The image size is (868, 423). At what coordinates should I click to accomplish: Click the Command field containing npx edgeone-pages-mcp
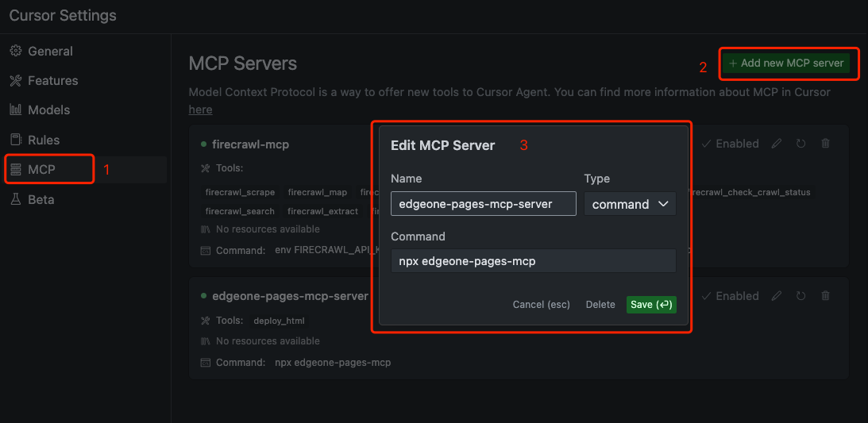coord(534,261)
